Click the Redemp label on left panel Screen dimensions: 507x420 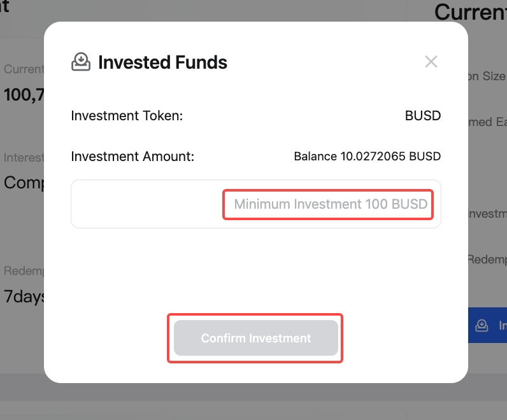tap(23, 270)
